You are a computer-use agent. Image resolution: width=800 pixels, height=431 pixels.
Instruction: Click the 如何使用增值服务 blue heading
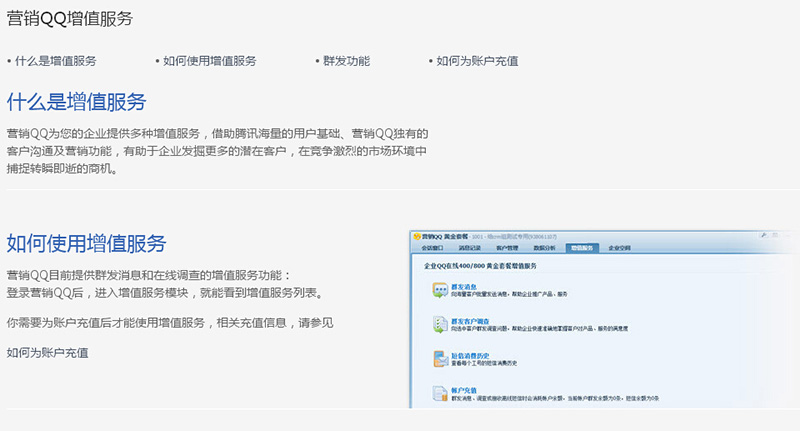86,244
